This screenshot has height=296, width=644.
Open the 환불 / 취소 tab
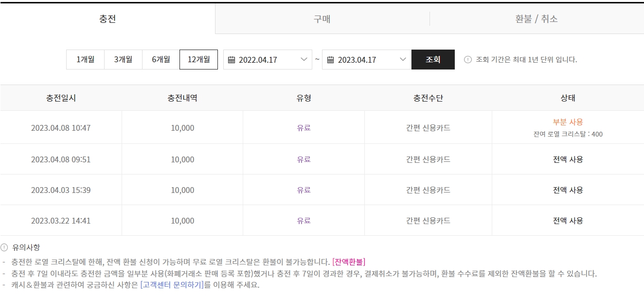[x=537, y=19]
